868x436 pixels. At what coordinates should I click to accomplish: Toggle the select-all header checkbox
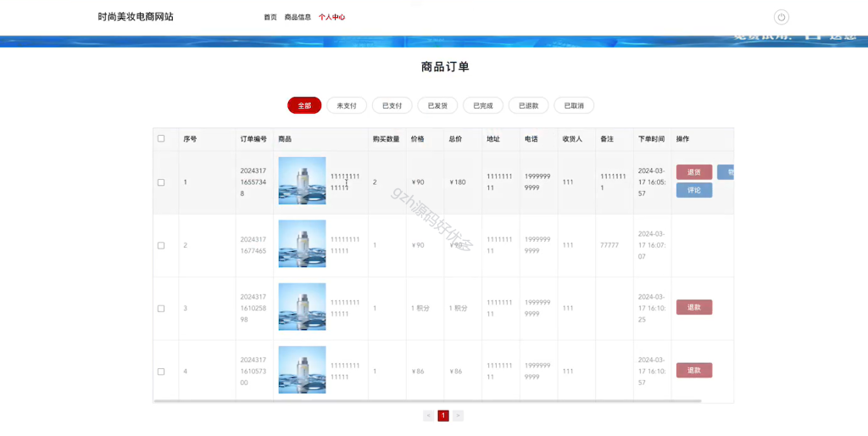(x=161, y=138)
